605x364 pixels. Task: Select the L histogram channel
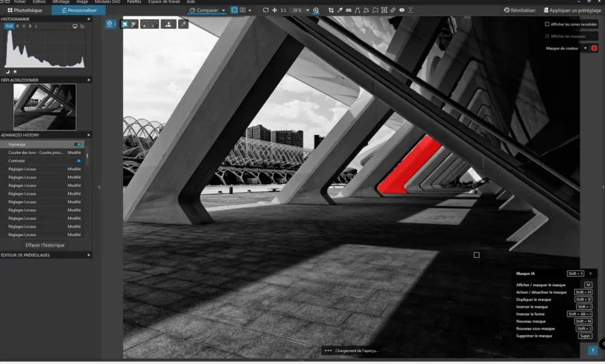37,26
